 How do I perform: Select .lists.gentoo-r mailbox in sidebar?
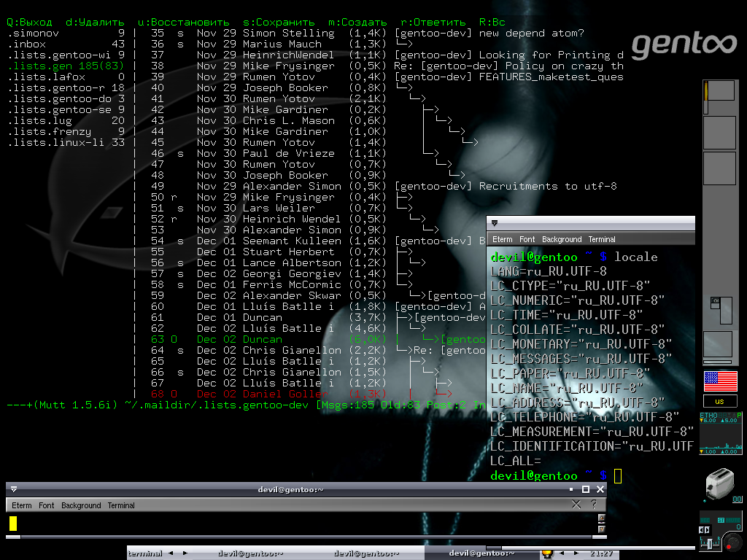point(66,88)
